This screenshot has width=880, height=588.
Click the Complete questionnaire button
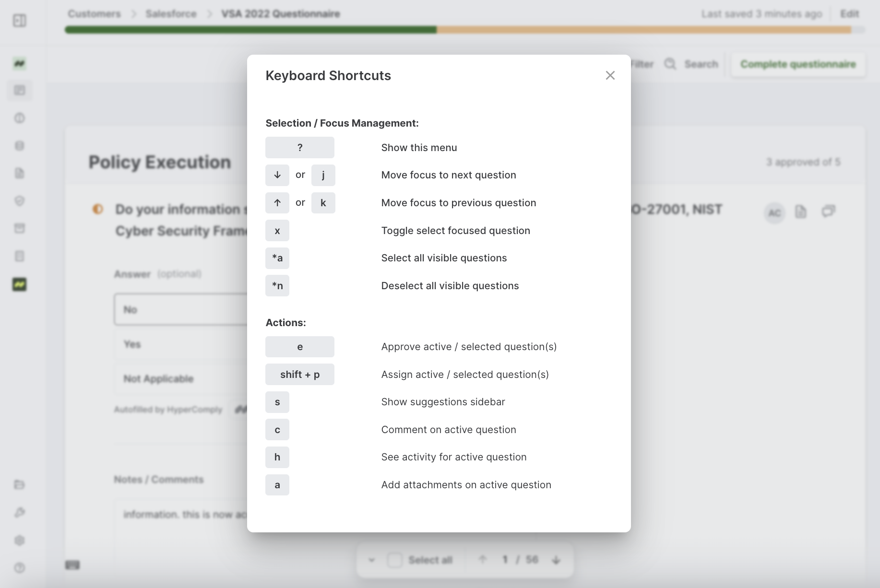798,64
